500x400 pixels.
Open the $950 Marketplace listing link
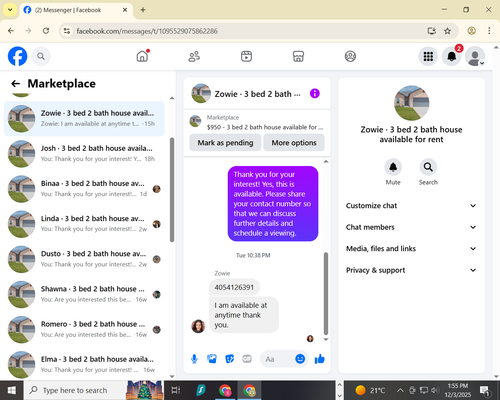point(265,127)
